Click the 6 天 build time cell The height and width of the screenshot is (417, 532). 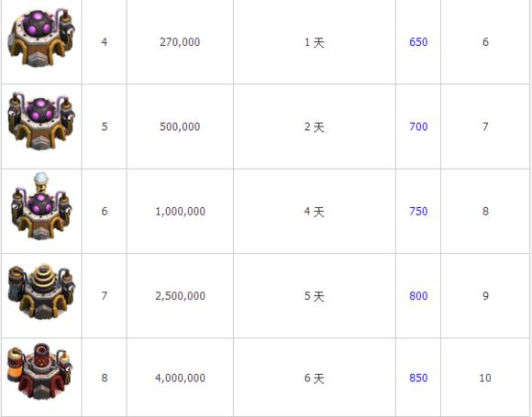[315, 378]
